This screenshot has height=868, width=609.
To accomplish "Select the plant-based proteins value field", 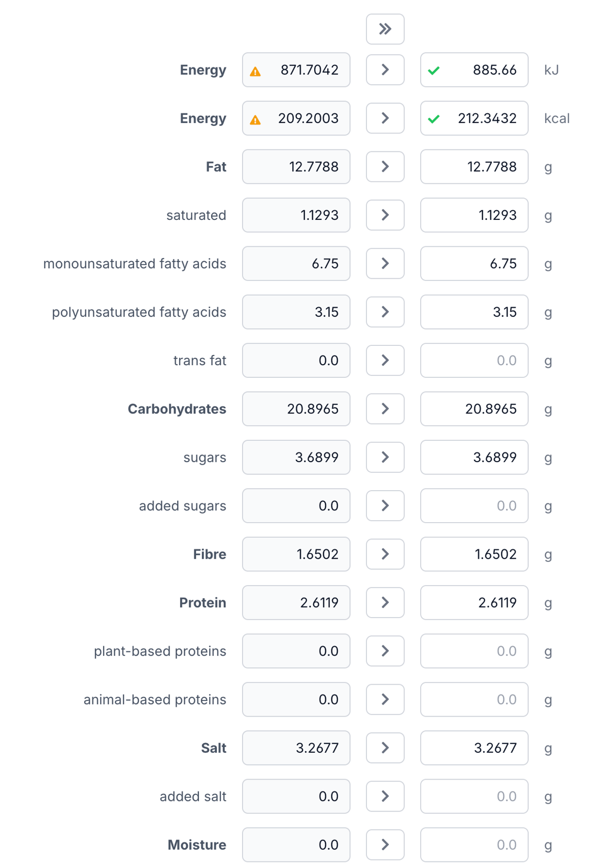I will pos(296,651).
